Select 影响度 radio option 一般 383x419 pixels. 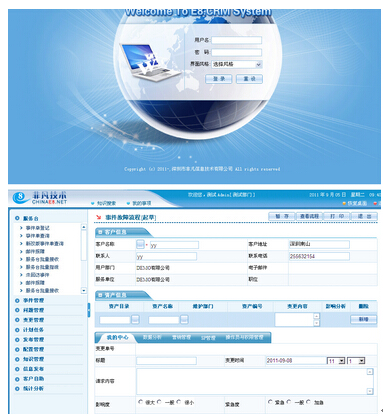pos(160,402)
